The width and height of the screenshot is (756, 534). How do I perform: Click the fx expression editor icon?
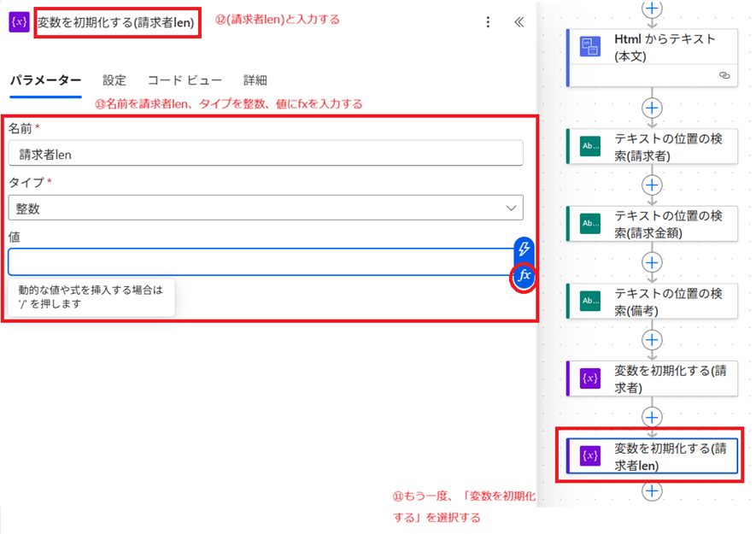(x=524, y=276)
